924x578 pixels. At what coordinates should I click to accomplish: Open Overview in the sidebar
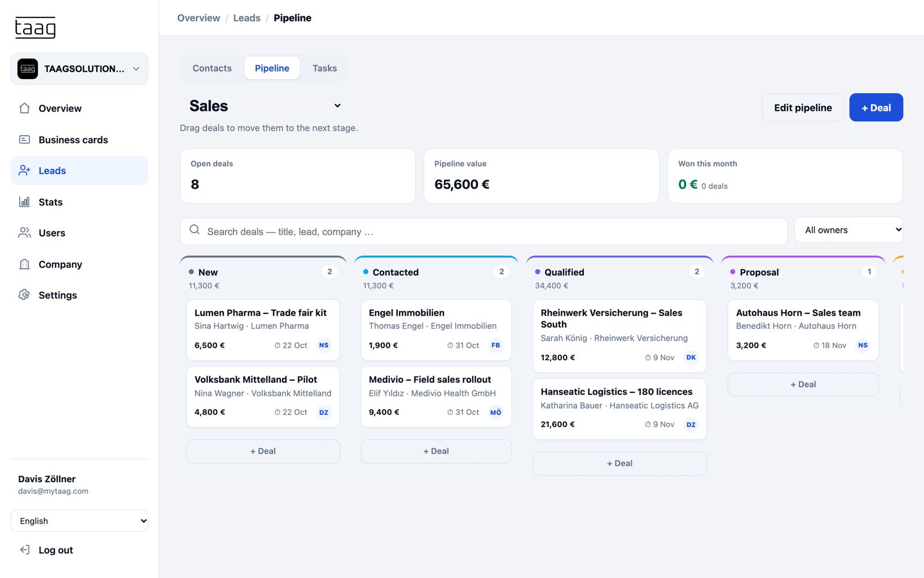point(79,108)
